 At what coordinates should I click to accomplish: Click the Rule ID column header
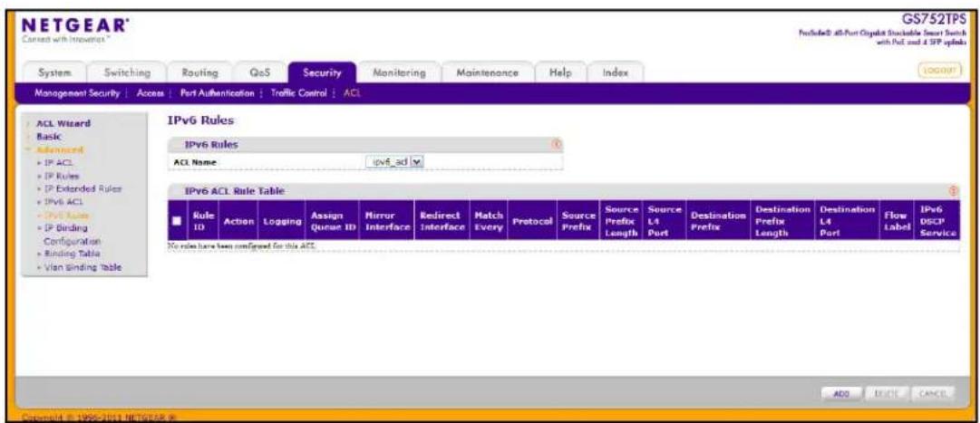pos(202,221)
